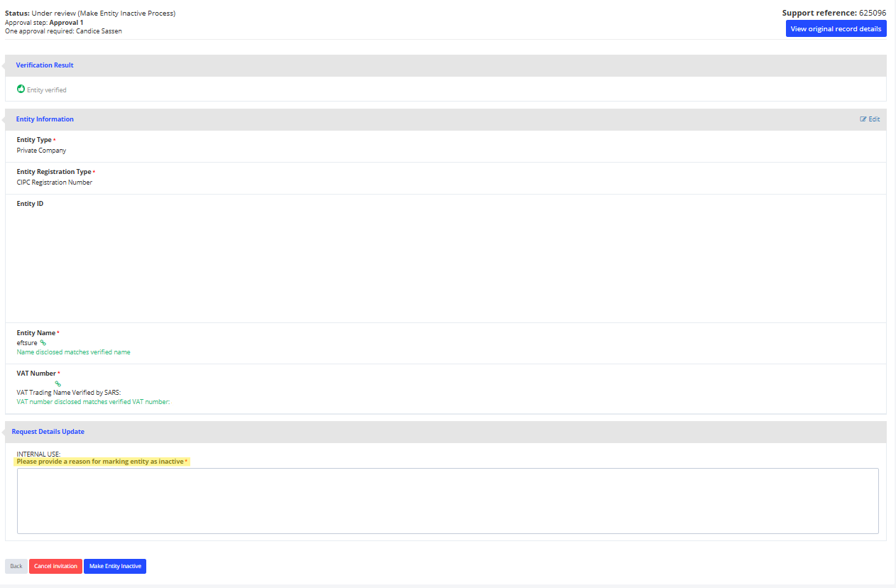This screenshot has width=896, height=588.
Task: Select the CIPC Registration Number value
Action: click(x=55, y=183)
